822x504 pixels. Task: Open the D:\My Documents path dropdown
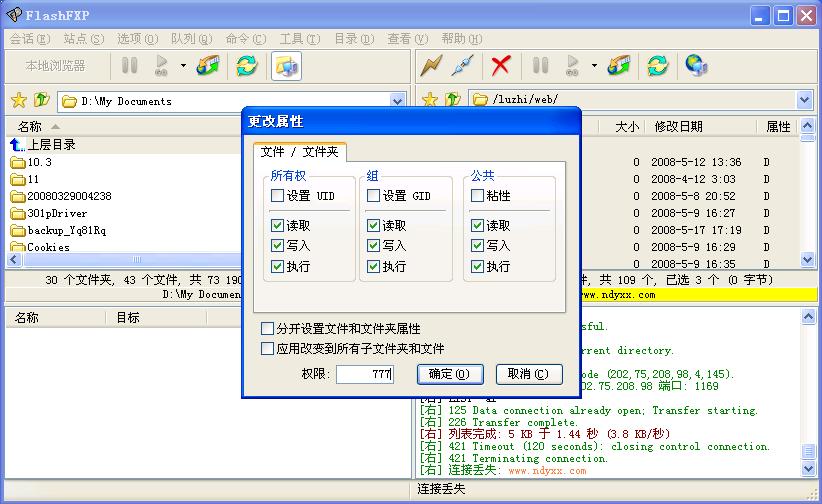coord(397,101)
